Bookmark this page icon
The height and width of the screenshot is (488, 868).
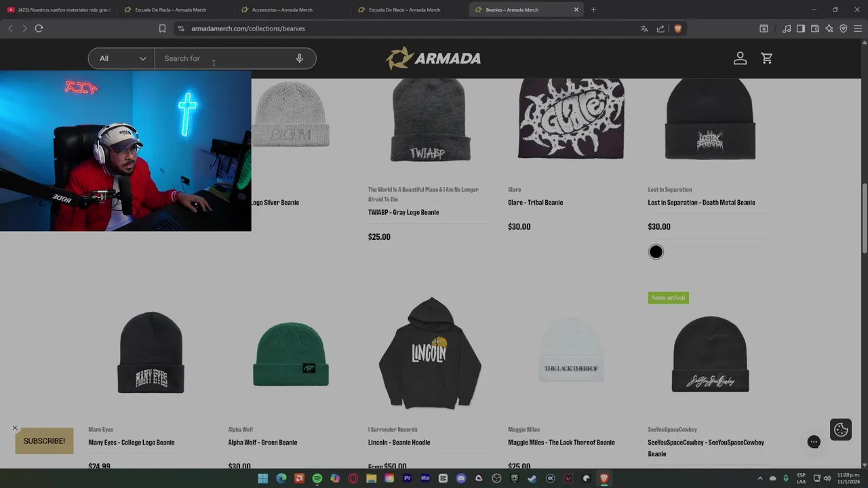(162, 28)
